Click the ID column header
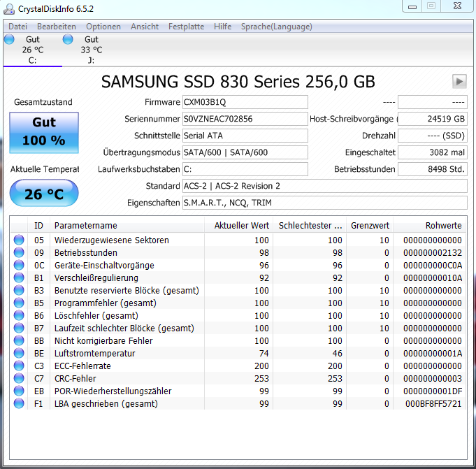 pos(38,226)
